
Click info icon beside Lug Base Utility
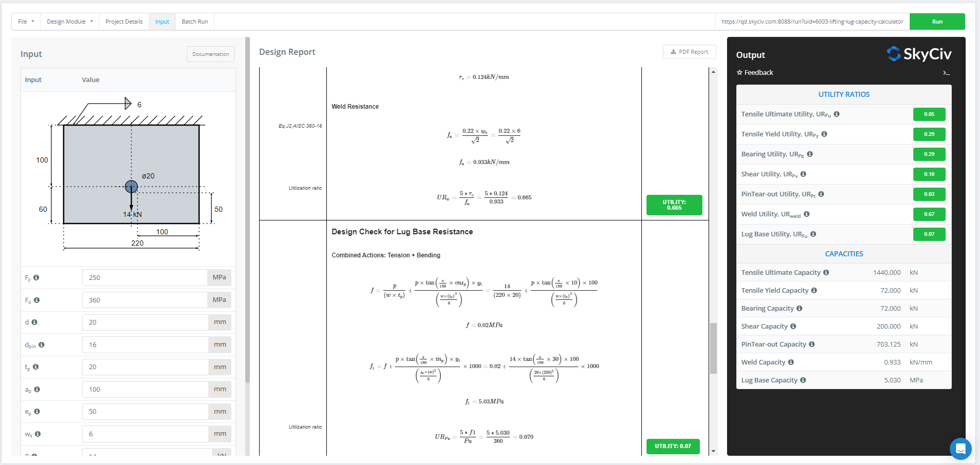(813, 234)
